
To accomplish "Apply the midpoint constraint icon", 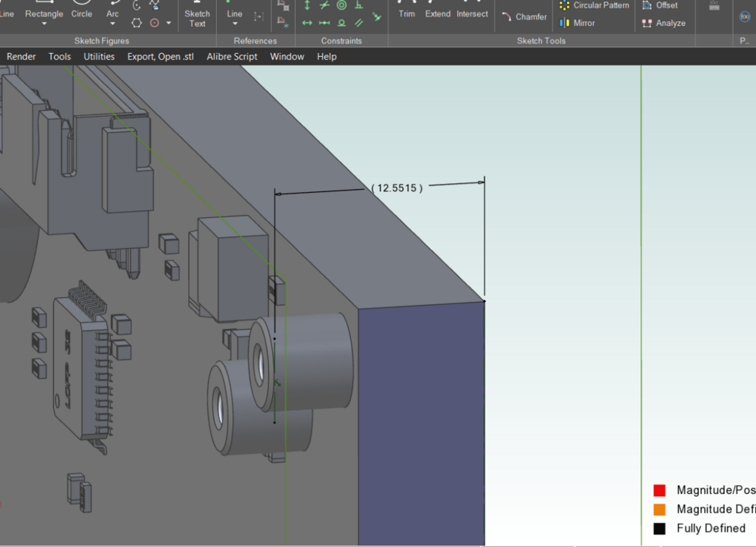I will pyautogui.click(x=324, y=23).
